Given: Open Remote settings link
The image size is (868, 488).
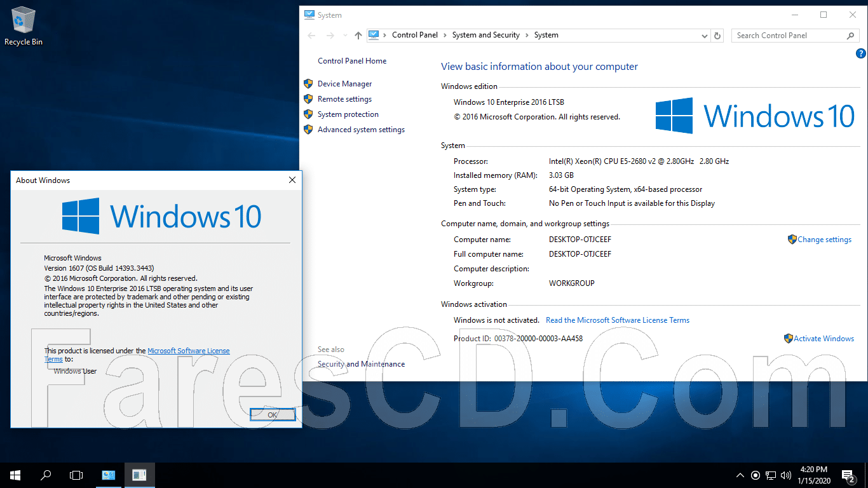Looking at the screenshot, I should [x=344, y=99].
